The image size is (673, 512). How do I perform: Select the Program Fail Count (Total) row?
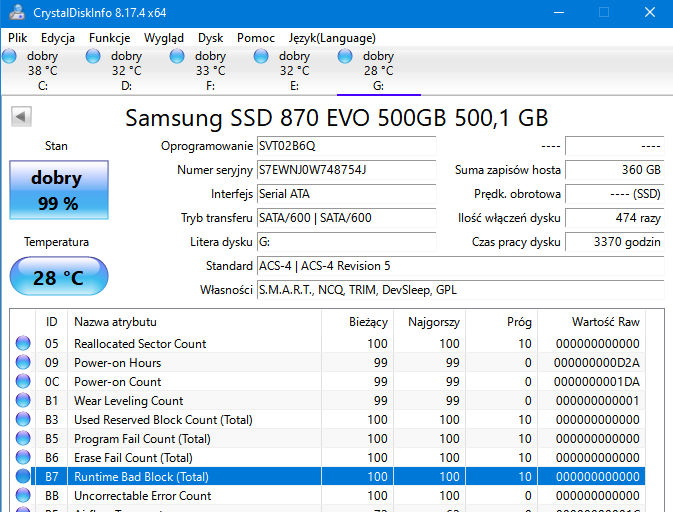[328, 439]
